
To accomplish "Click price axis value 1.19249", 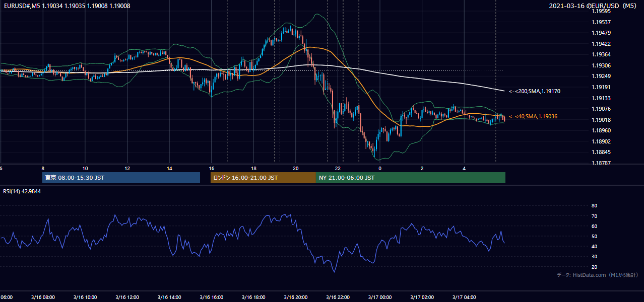I will pyautogui.click(x=601, y=76).
